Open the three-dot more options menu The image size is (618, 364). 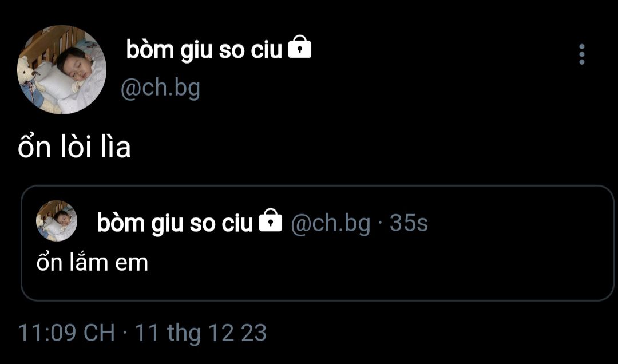(x=582, y=54)
